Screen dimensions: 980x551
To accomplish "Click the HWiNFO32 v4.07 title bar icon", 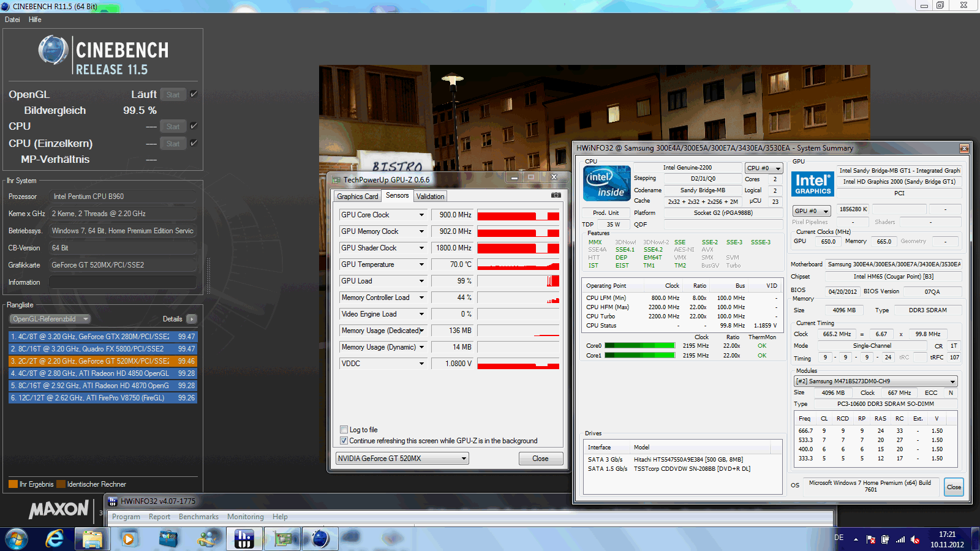I will pos(113,501).
